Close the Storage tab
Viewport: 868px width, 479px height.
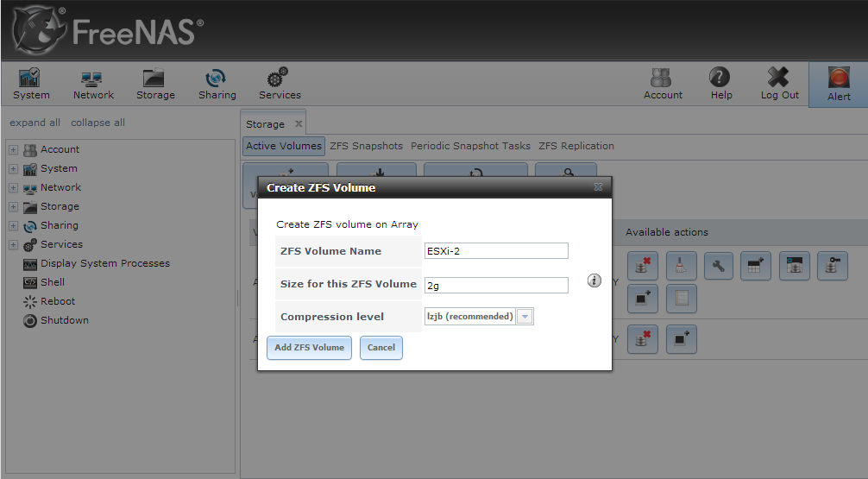tap(299, 124)
